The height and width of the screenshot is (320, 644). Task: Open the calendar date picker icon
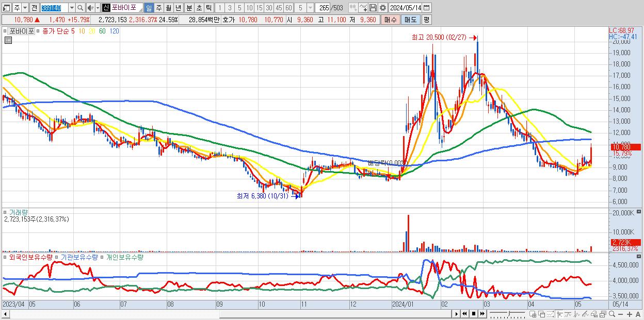point(426,8)
